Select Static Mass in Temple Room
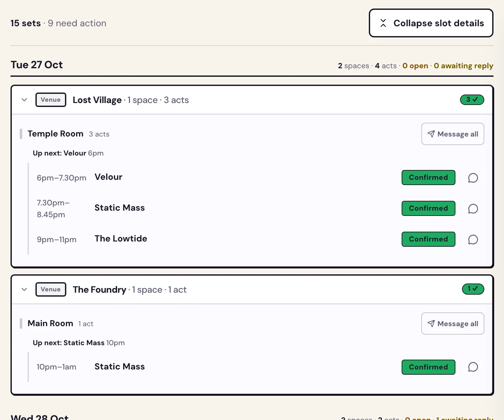This screenshot has width=504, height=420. click(119, 208)
